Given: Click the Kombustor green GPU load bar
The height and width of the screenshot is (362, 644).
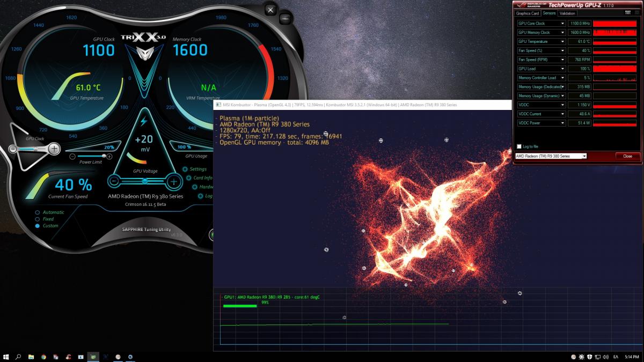Looking at the screenshot, I should (x=240, y=306).
